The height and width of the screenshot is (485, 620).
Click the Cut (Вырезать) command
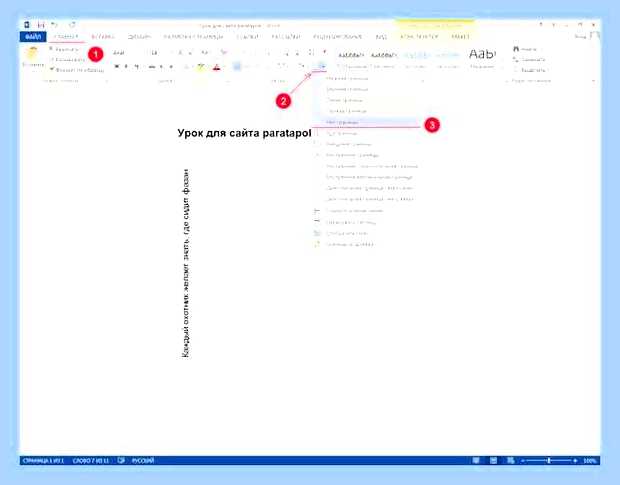[x=64, y=49]
